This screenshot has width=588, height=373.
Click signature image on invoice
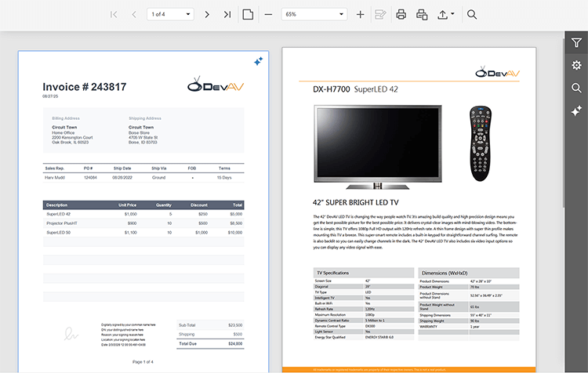pyautogui.click(x=71, y=334)
